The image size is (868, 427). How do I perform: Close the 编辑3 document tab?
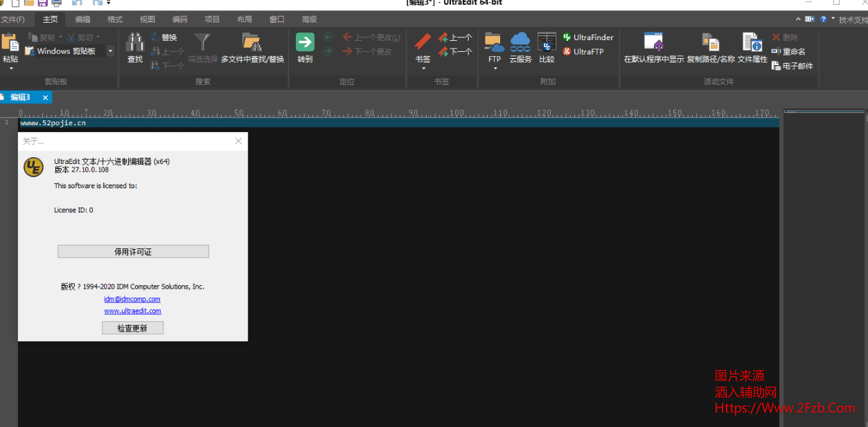coord(45,98)
